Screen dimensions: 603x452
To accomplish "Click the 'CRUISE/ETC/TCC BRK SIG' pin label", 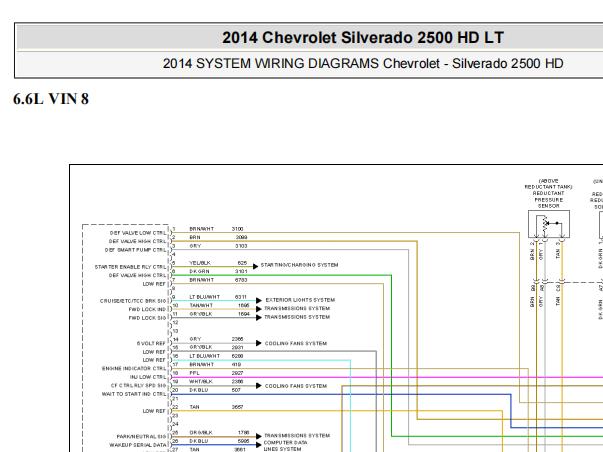I will 133,301.
